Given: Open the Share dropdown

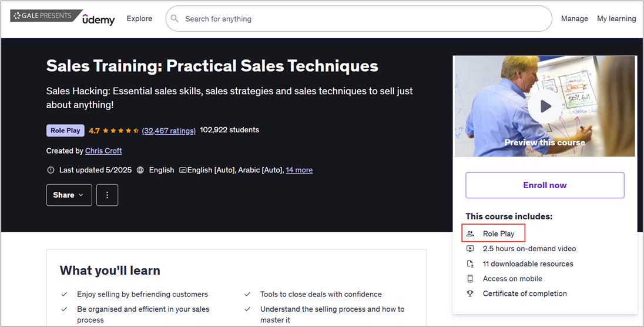Looking at the screenshot, I should click(69, 195).
